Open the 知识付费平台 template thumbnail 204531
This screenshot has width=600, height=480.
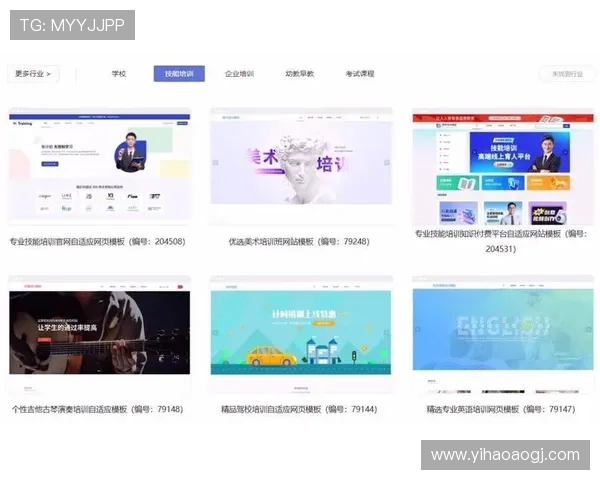503,167
